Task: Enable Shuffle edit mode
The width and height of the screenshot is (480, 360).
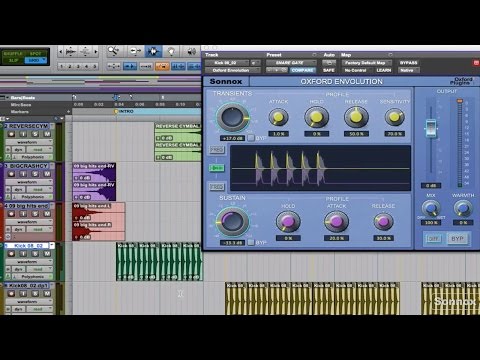Action: click(13, 53)
